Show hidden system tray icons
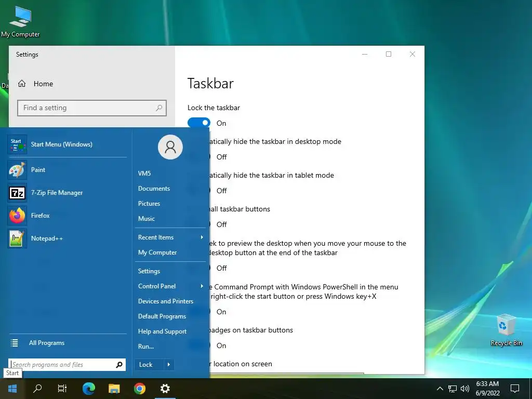The width and height of the screenshot is (532, 399). coord(440,389)
